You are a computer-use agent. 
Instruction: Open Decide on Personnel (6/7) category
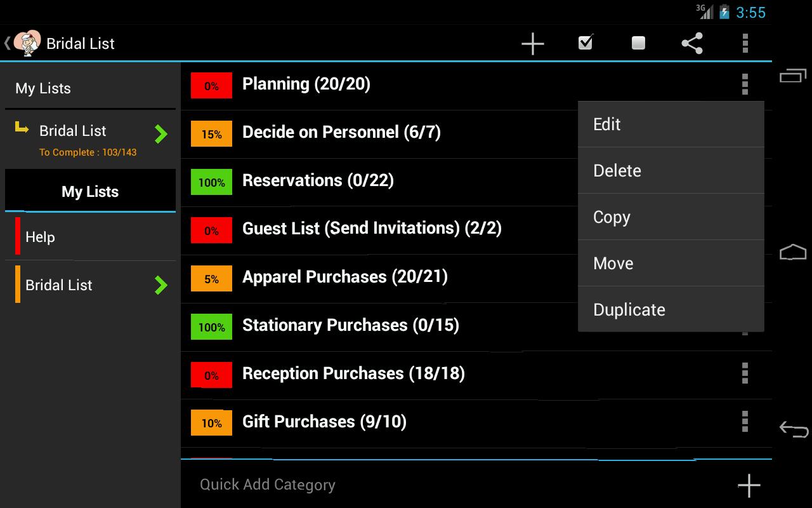pos(341,132)
